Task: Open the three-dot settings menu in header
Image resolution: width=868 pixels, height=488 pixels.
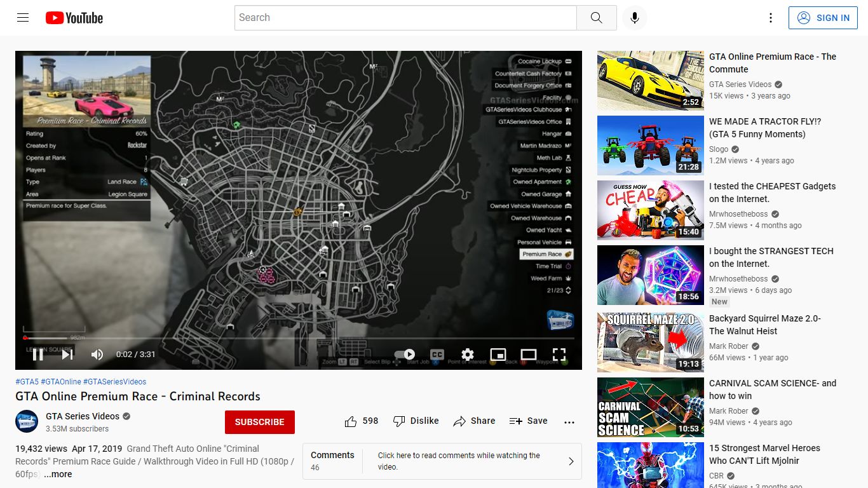Action: pos(771,18)
